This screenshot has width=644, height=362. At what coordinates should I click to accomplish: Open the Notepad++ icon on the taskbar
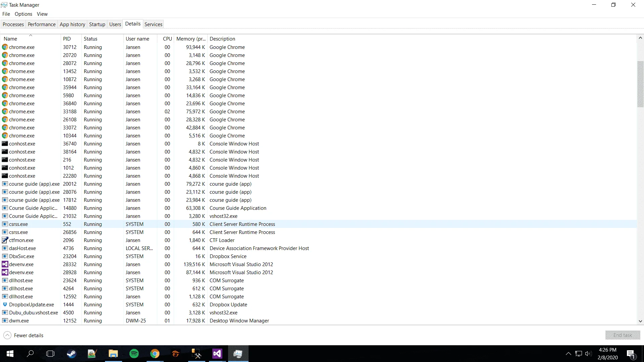[92, 354]
